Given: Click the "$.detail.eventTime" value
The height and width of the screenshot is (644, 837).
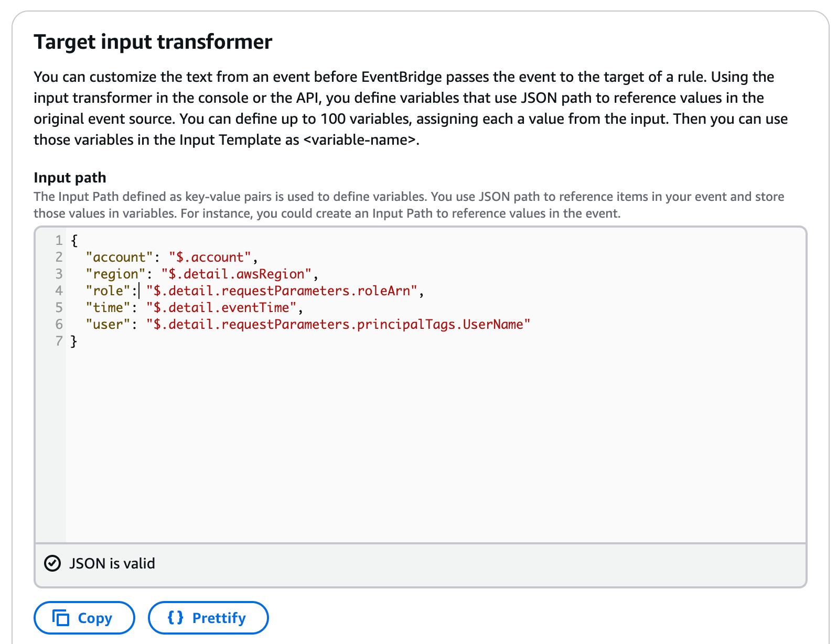Looking at the screenshot, I should click(x=221, y=308).
